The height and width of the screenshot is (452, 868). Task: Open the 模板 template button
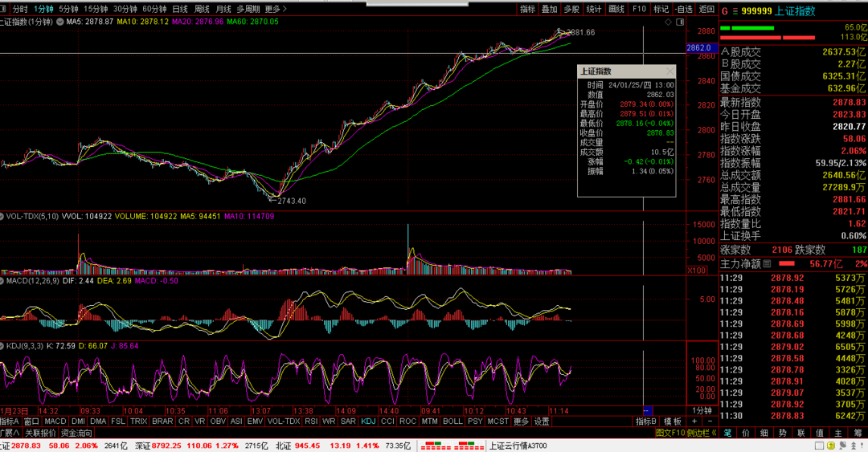point(673,421)
